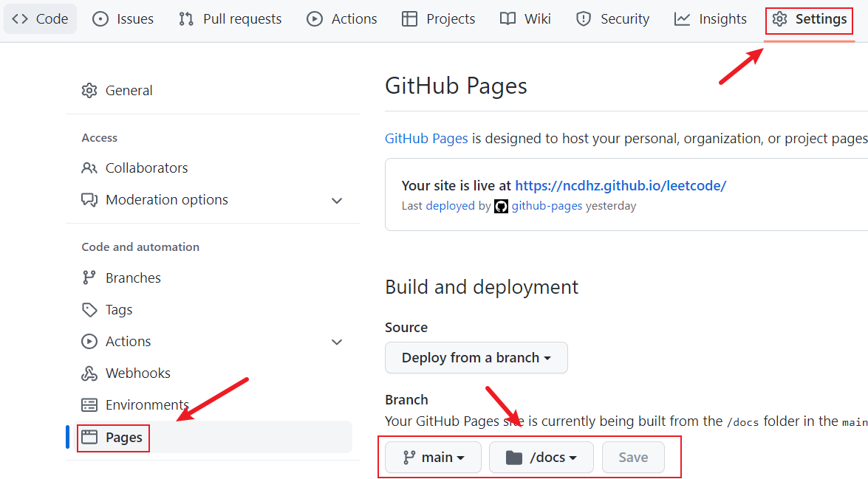The height and width of the screenshot is (479, 868).
Task: Click the Projects table icon
Action: tap(410, 18)
